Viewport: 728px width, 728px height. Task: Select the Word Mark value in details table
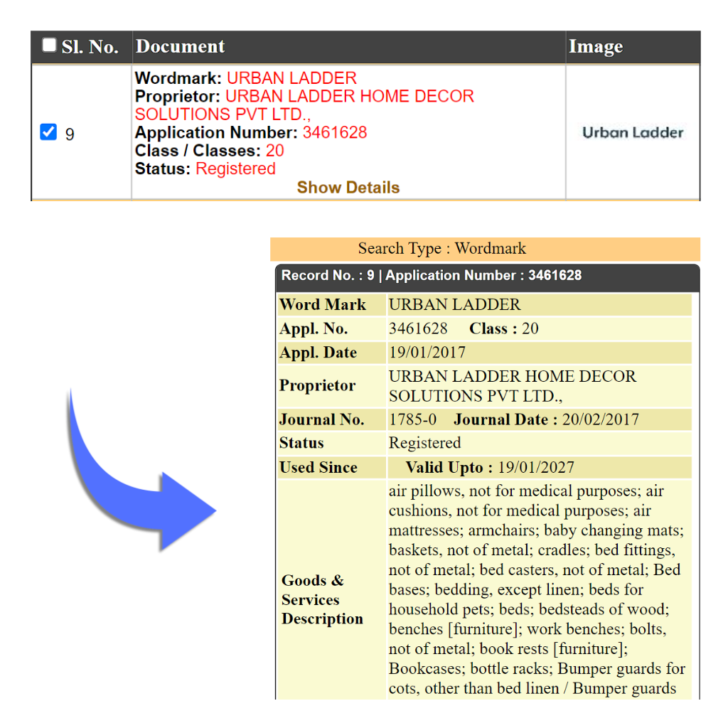pos(454,305)
